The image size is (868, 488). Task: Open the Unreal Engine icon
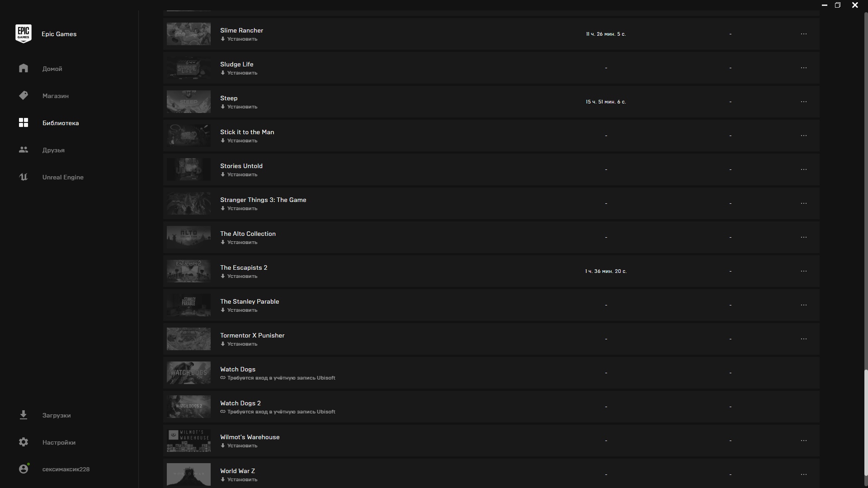pos(24,177)
